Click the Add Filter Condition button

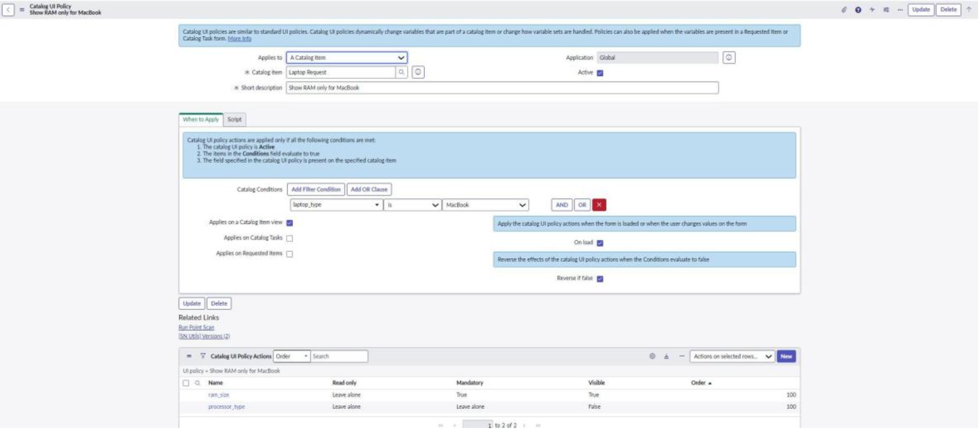click(316, 189)
